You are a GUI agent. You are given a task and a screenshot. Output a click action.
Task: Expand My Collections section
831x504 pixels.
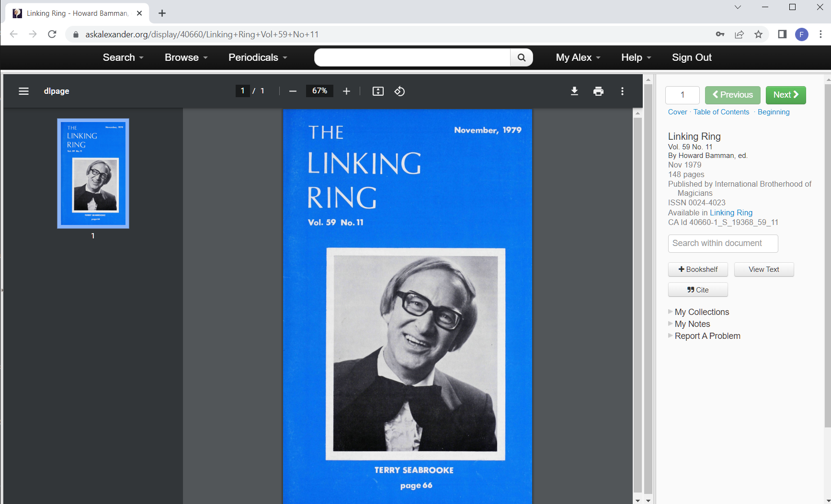click(x=701, y=312)
